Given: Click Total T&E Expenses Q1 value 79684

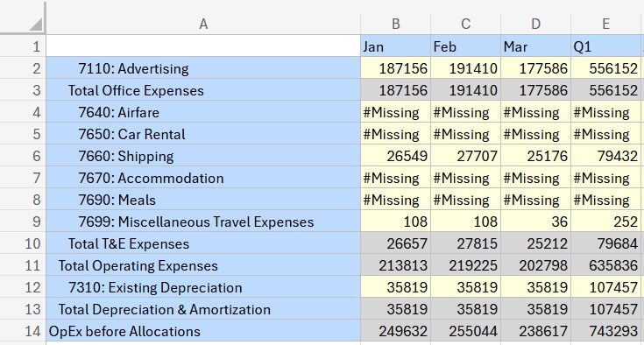Looking at the screenshot, I should (605, 243).
